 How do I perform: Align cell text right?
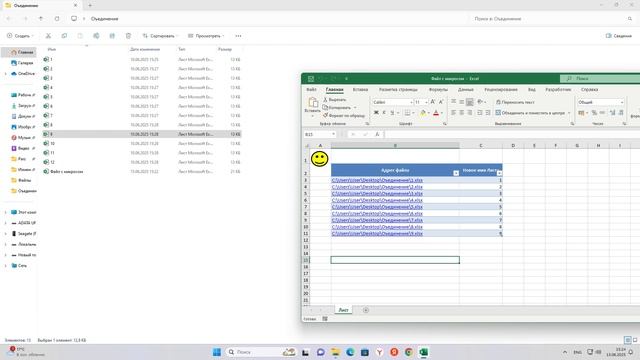[470, 113]
